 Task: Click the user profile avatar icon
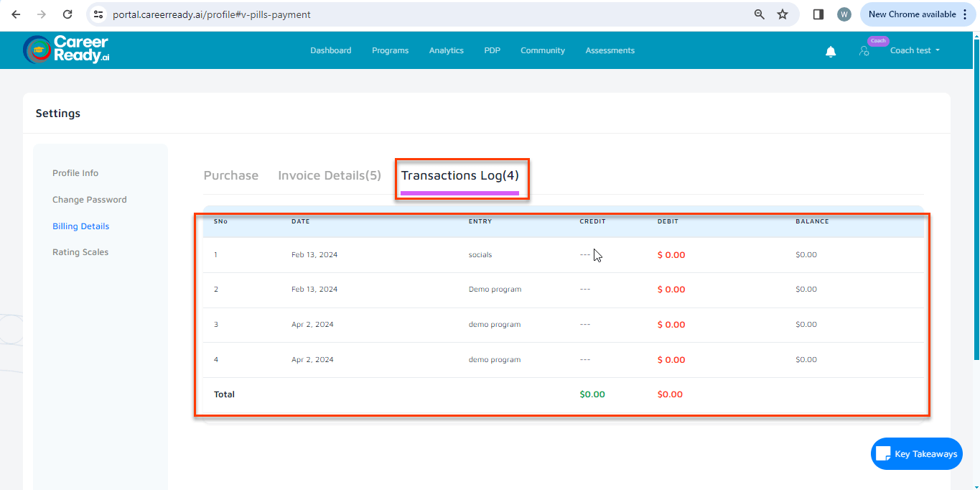(x=864, y=51)
